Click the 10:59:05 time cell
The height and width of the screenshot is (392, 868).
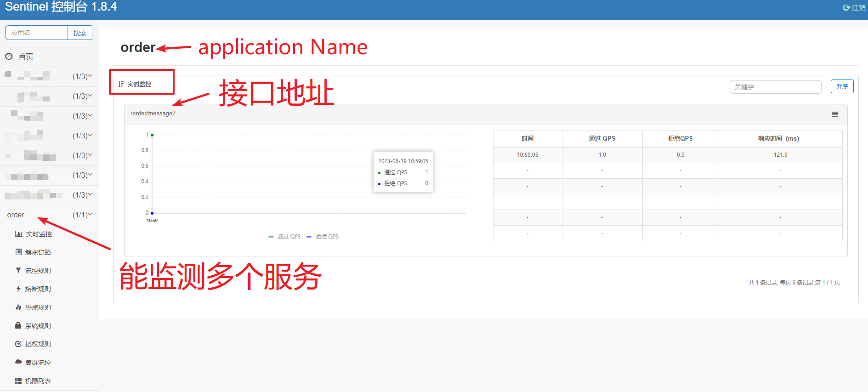click(x=528, y=155)
